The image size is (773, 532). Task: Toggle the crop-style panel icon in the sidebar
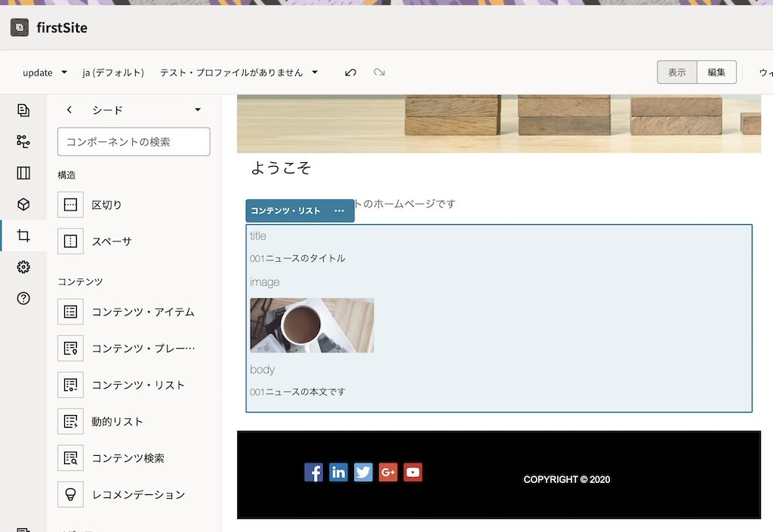23,235
